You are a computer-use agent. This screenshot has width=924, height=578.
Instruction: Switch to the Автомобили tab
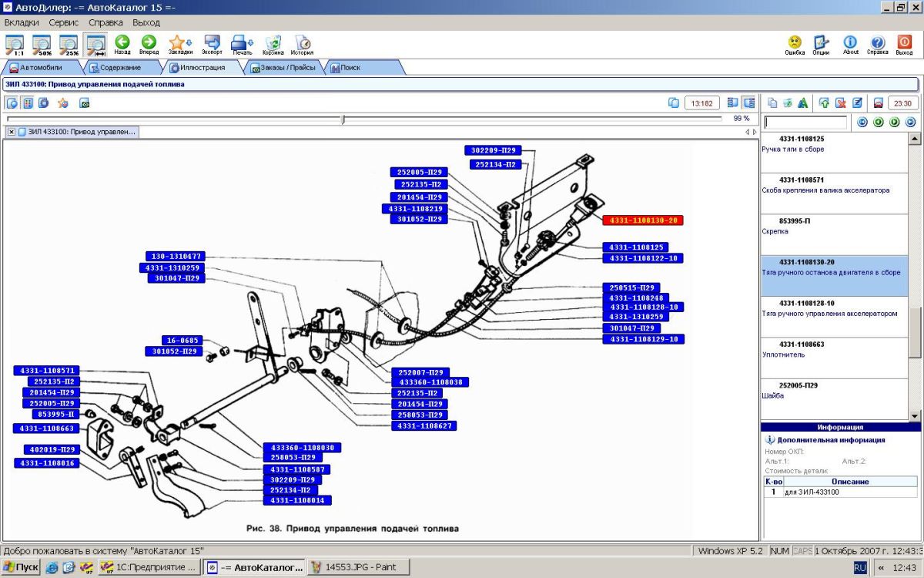pos(41,68)
